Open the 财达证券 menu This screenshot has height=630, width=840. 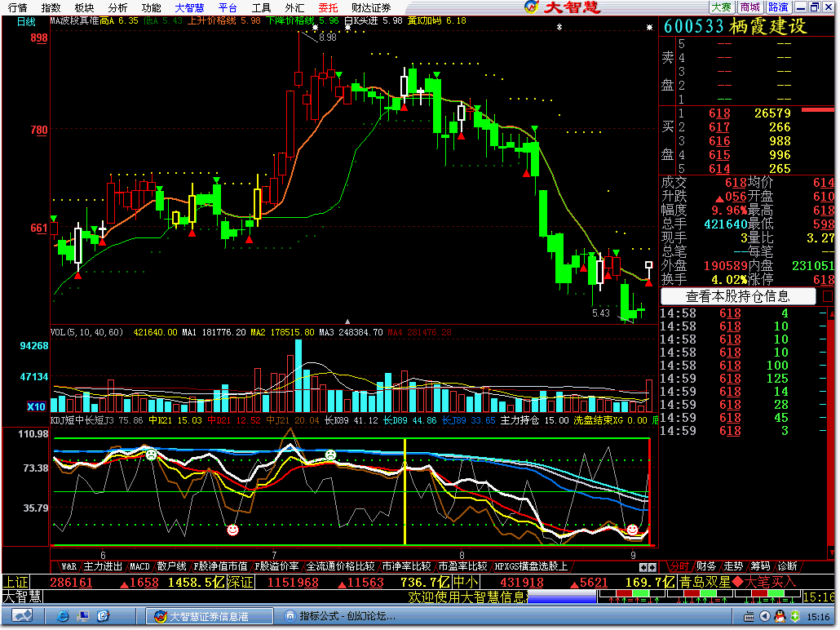371,7
